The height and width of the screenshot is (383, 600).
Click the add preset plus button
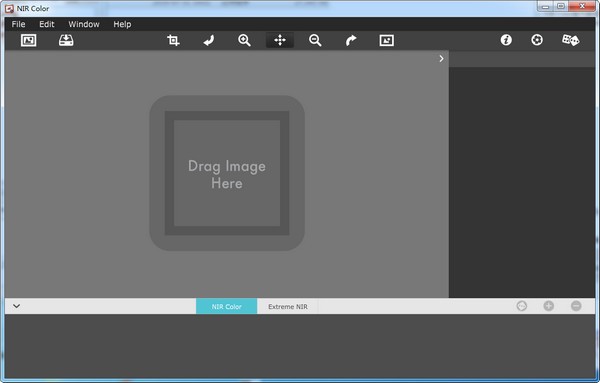[x=549, y=306]
